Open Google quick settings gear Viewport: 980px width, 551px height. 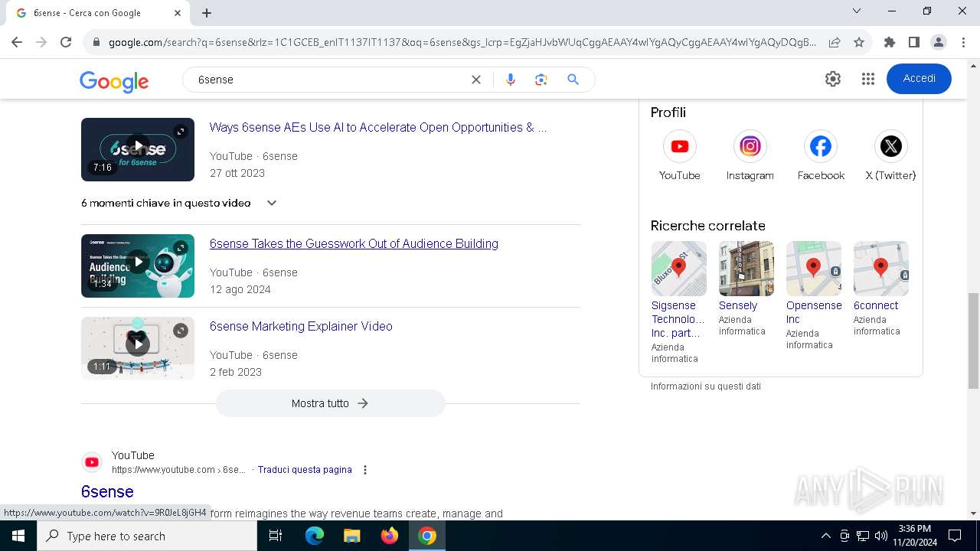833,79
